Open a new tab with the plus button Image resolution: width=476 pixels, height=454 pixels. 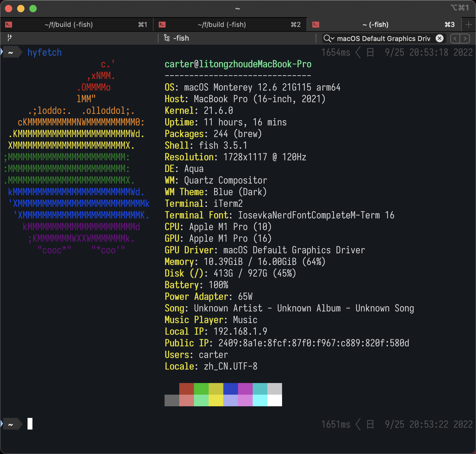tap(468, 24)
